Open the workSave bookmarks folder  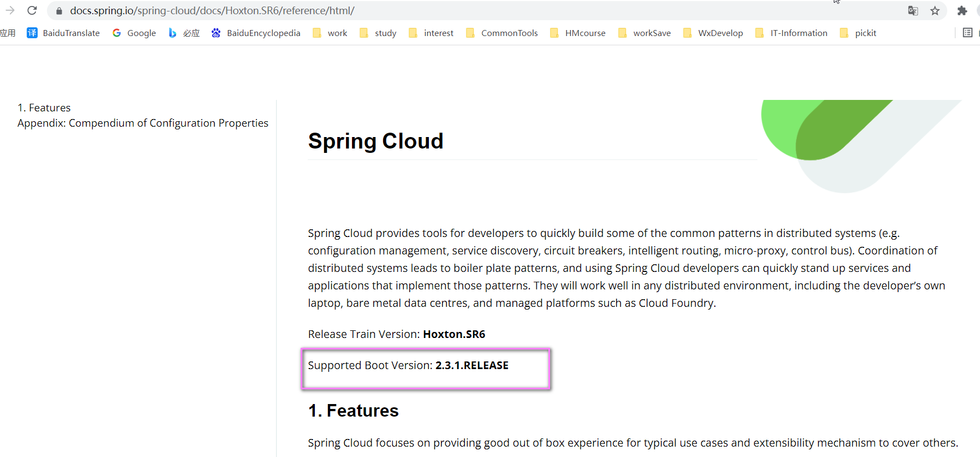point(644,33)
